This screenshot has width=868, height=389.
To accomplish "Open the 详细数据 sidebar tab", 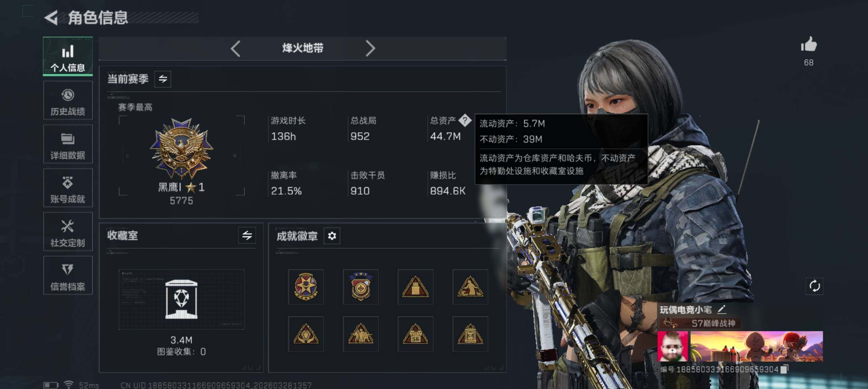I will pos(68,144).
